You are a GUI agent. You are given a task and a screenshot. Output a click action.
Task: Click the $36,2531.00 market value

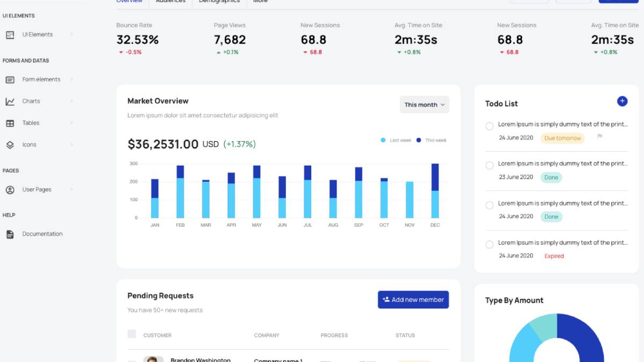[x=163, y=144]
